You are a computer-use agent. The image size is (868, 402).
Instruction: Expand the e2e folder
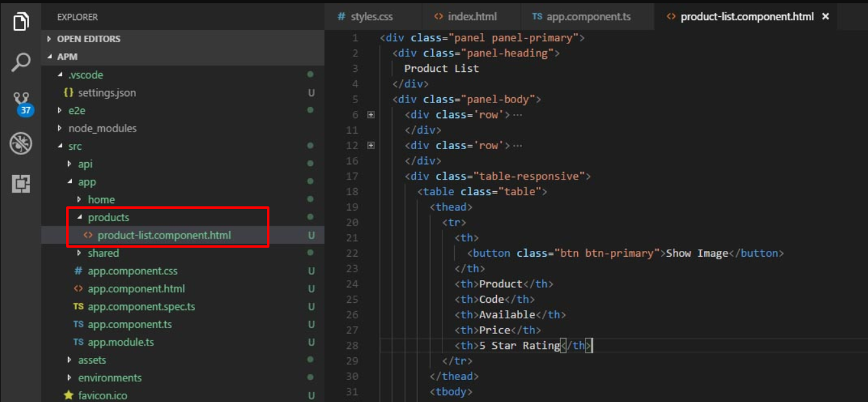pyautogui.click(x=60, y=111)
